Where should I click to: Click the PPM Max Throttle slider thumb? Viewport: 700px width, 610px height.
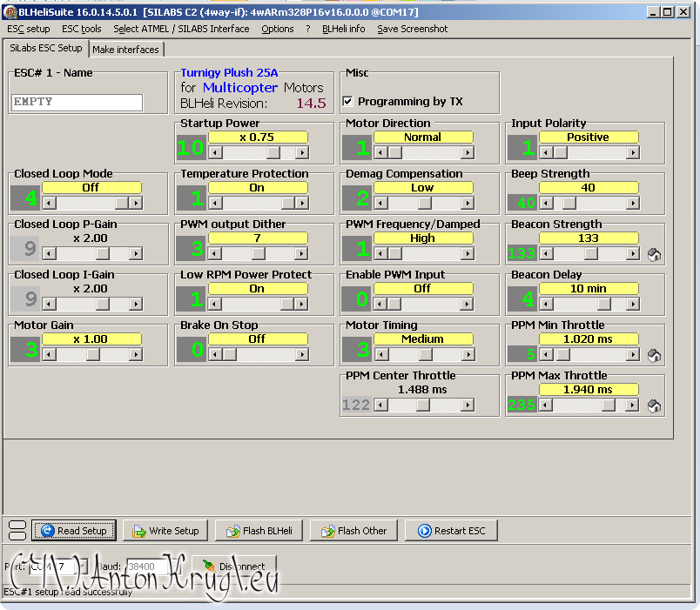pyautogui.click(x=608, y=405)
